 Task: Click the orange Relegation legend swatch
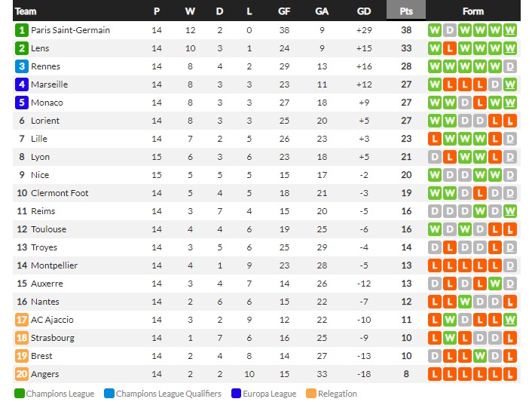pyautogui.click(x=311, y=394)
